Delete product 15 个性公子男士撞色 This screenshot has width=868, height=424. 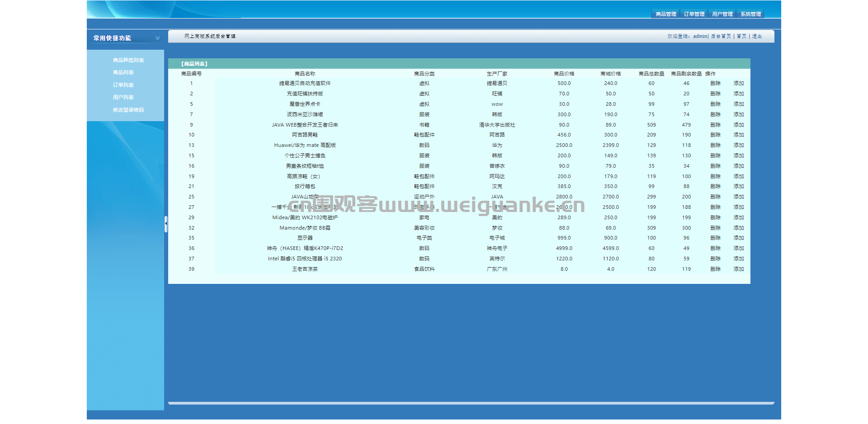[715, 155]
